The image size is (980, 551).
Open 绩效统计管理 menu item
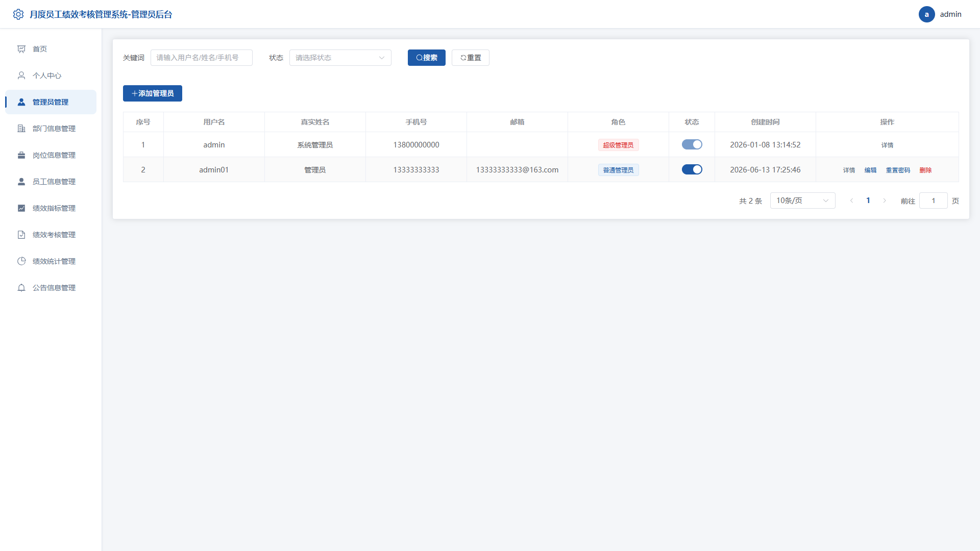pyautogui.click(x=51, y=261)
